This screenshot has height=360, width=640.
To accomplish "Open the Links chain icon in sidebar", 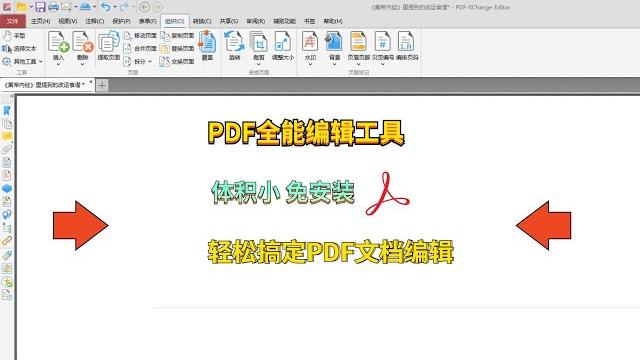I will tap(7, 241).
